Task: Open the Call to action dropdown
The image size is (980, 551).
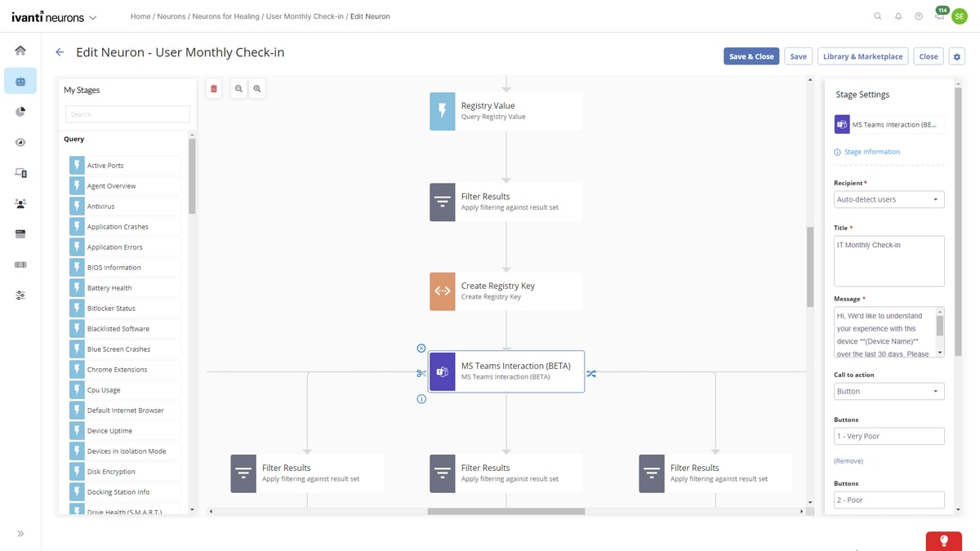Action: coord(889,391)
